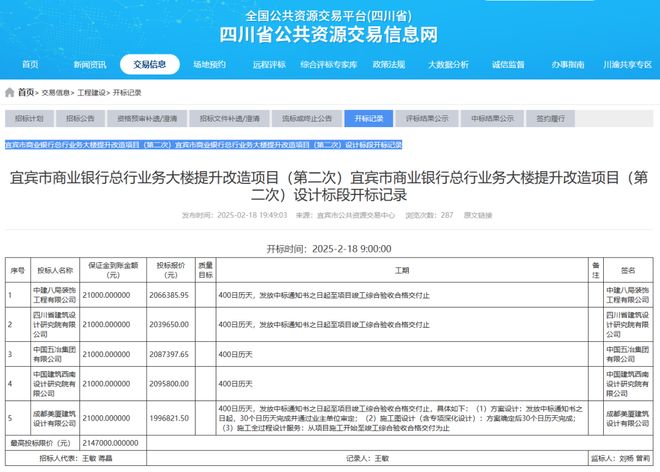The image size is (660, 472).
Task: Open 首页 in the top navigation
Action: click(x=30, y=64)
